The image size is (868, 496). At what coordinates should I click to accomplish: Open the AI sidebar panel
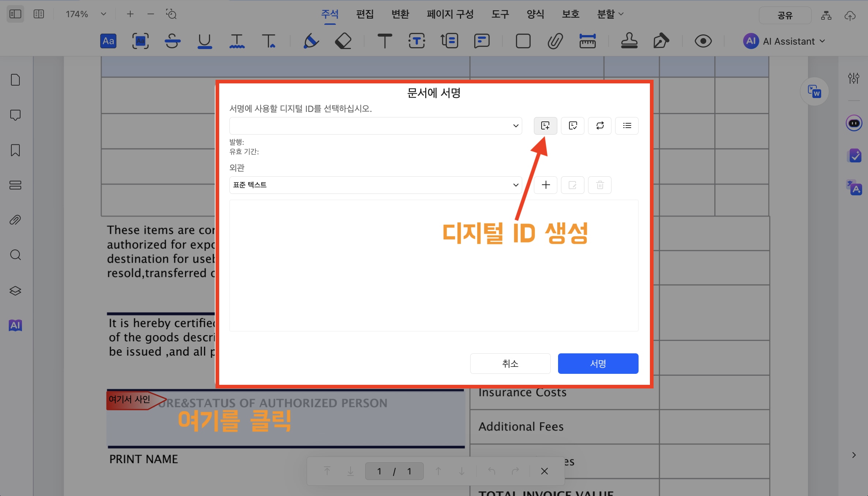tap(15, 325)
